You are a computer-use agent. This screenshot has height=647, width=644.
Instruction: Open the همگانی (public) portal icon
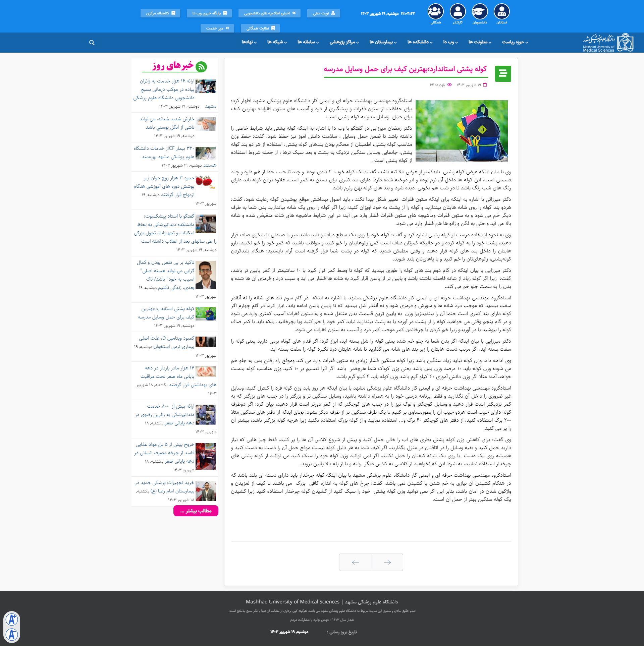(435, 12)
